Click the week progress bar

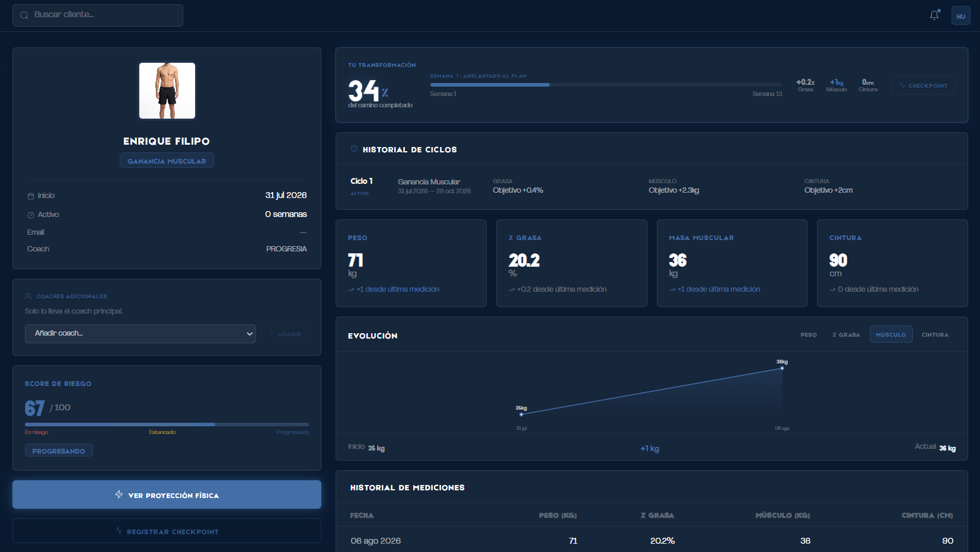(606, 85)
